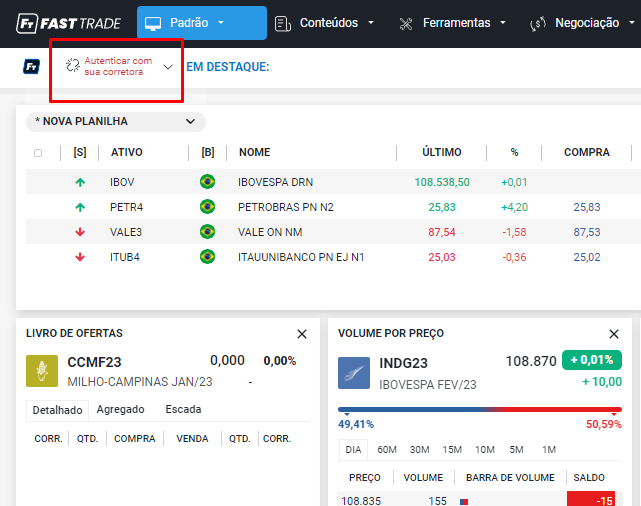This screenshot has width=641, height=506.
Task: Click the red down arrow for ITUB4
Action: tap(80, 257)
